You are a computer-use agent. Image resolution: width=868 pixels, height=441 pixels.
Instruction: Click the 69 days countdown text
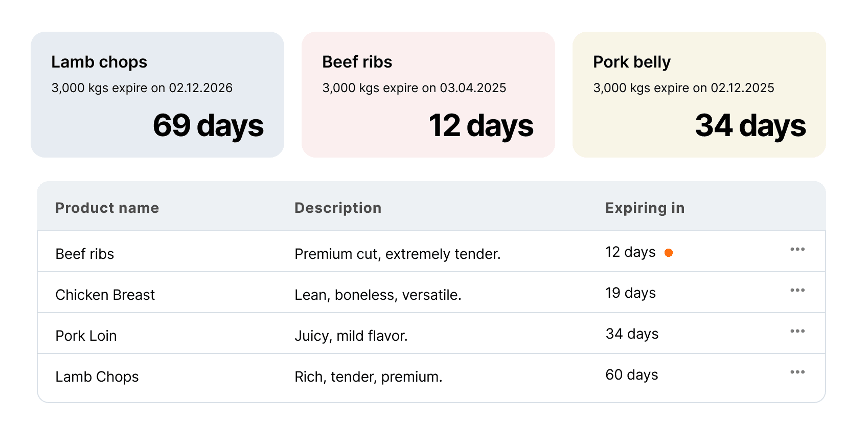point(208,125)
